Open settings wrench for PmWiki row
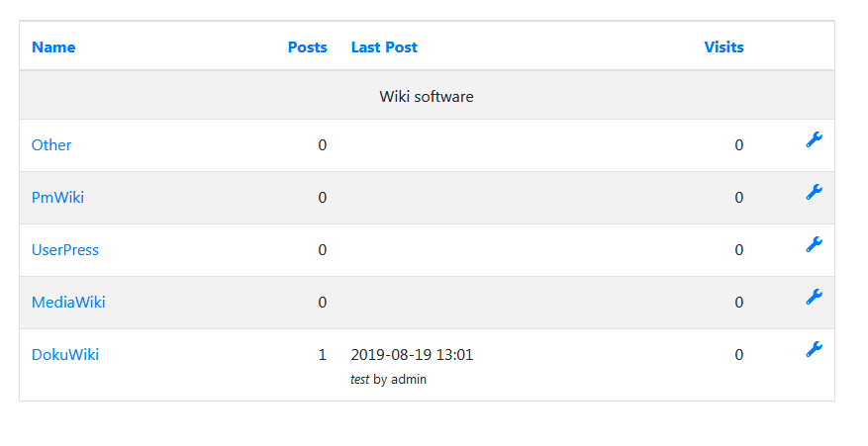 pyautogui.click(x=814, y=192)
